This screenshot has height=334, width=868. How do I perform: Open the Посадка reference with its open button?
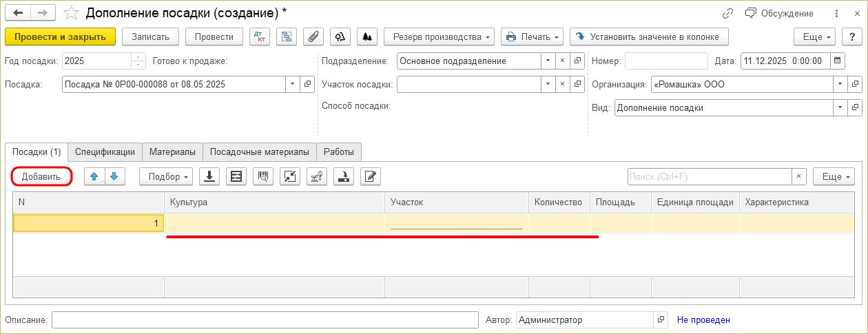pyautogui.click(x=309, y=84)
